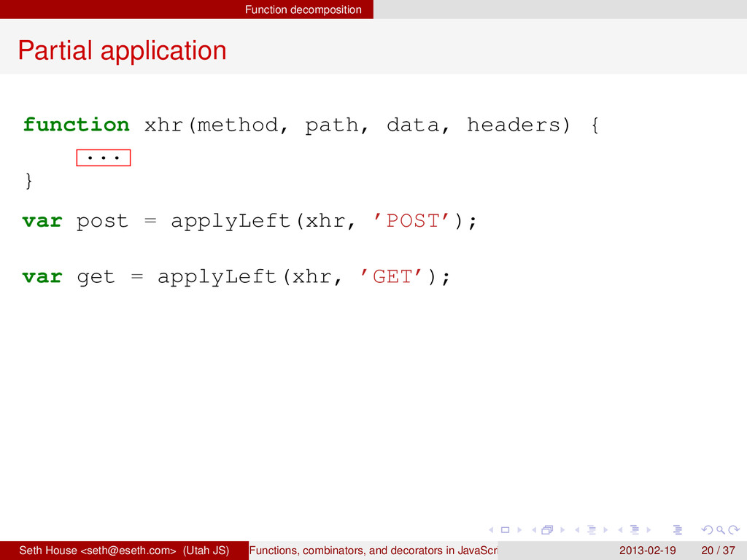Click the slide rectangle navigation icon
Image resolution: width=747 pixels, height=560 pixels.
point(505,530)
